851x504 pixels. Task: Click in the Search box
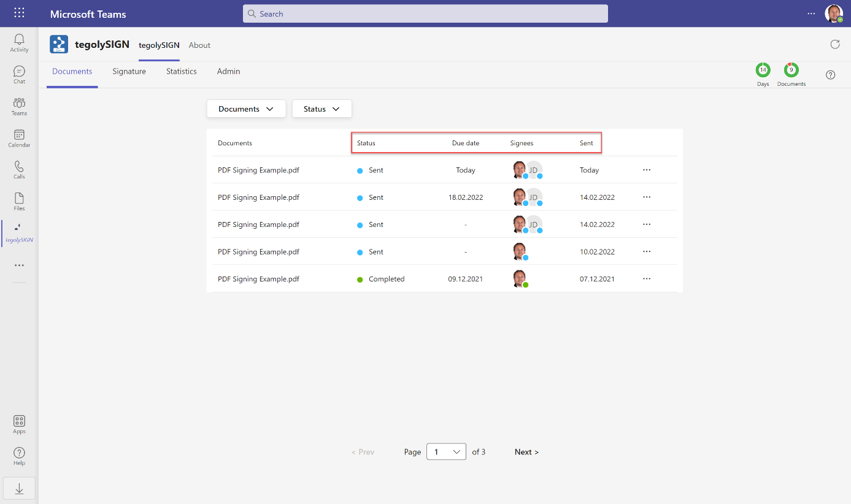tap(425, 13)
